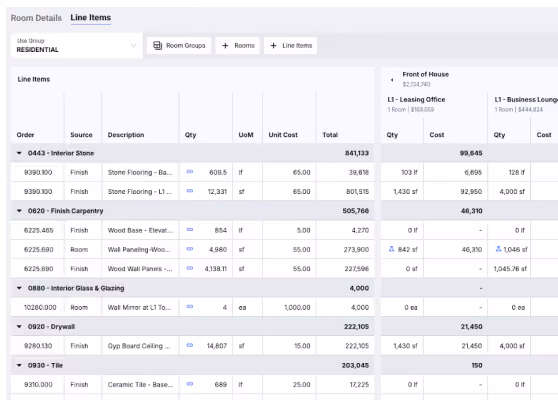Click order number 10280.000

[x=40, y=307]
